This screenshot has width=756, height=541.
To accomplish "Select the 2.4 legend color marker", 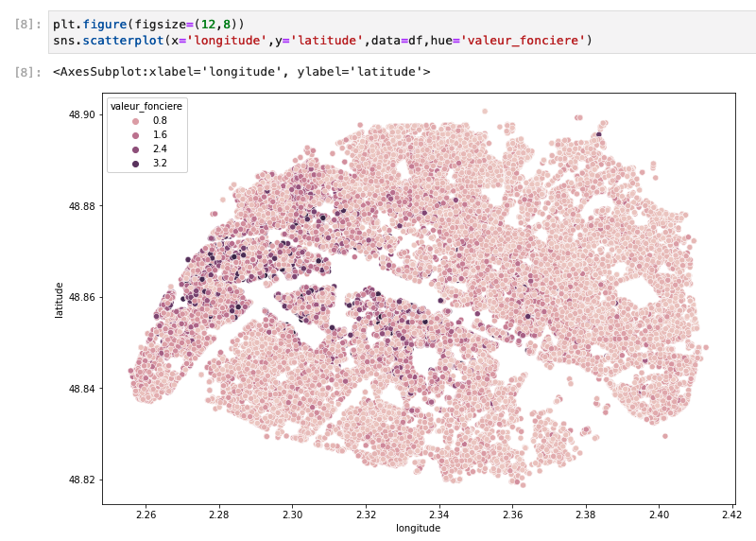I will (x=135, y=149).
